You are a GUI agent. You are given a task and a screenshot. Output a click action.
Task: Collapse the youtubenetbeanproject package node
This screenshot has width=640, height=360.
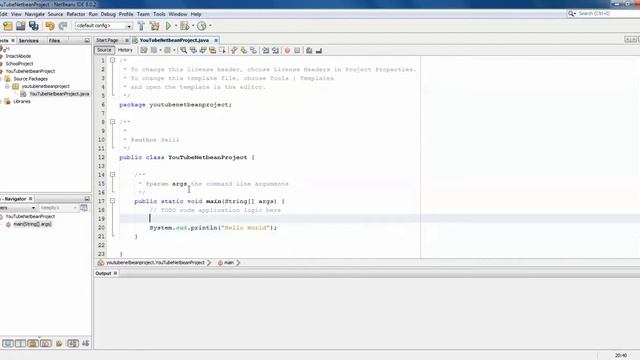(x=7, y=87)
